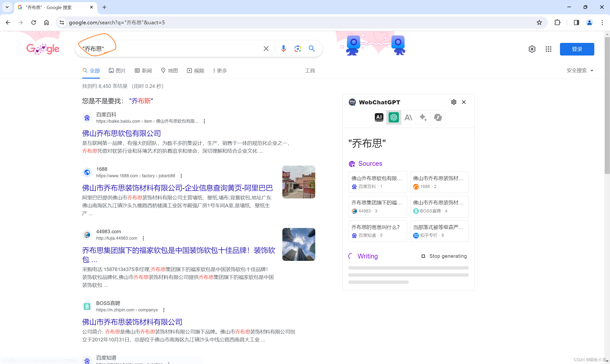Screen dimensions: 610x364
Task: Close the Google search tab
Action: click(x=91, y=7)
